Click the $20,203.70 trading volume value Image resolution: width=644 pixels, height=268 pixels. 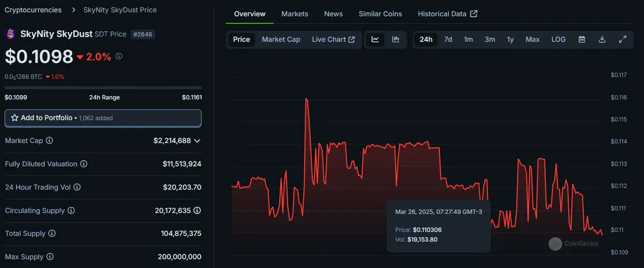tap(182, 187)
